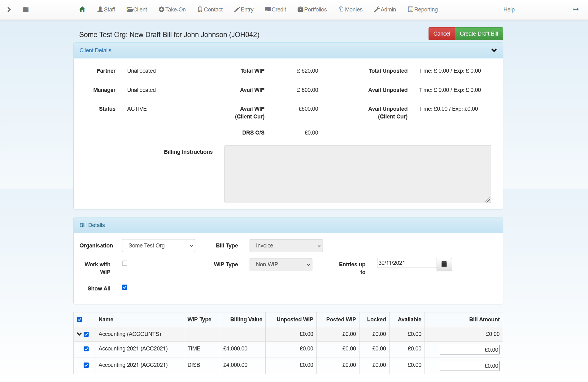Enable the Work with WIP checkbox
The image size is (588, 382).
(x=125, y=263)
